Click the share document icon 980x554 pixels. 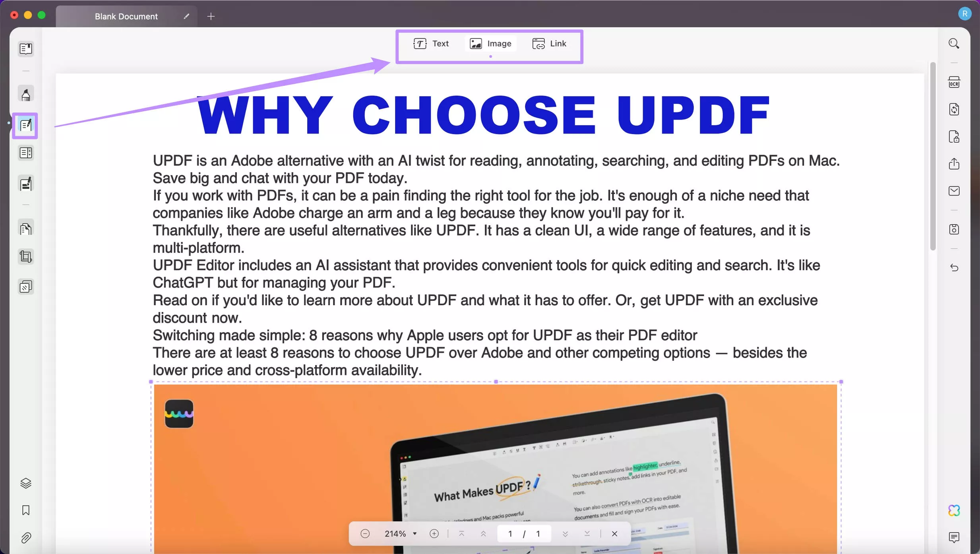tap(955, 164)
